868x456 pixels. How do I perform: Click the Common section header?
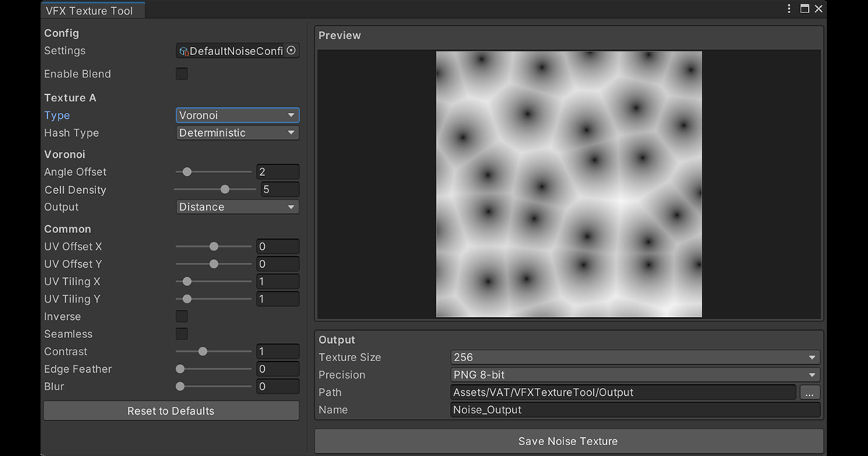coord(67,229)
